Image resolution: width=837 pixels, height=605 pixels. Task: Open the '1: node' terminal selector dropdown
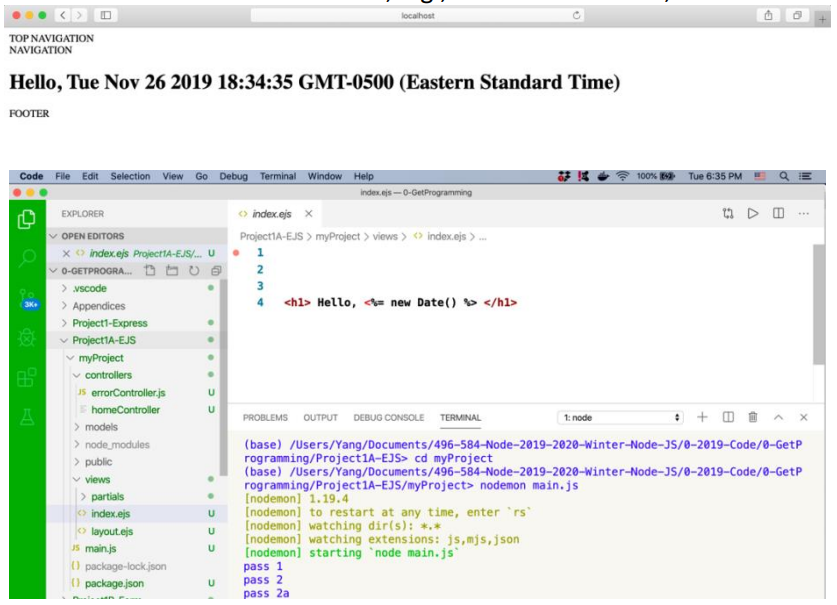(620, 417)
